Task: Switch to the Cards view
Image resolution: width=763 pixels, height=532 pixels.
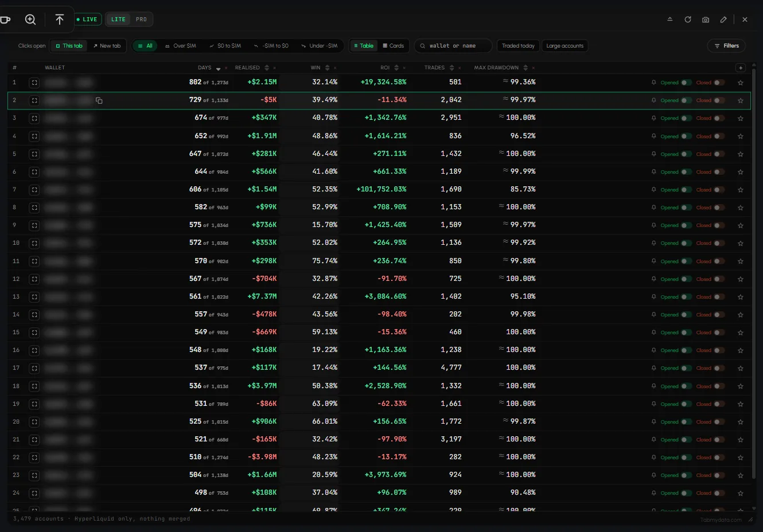Action: (394, 46)
